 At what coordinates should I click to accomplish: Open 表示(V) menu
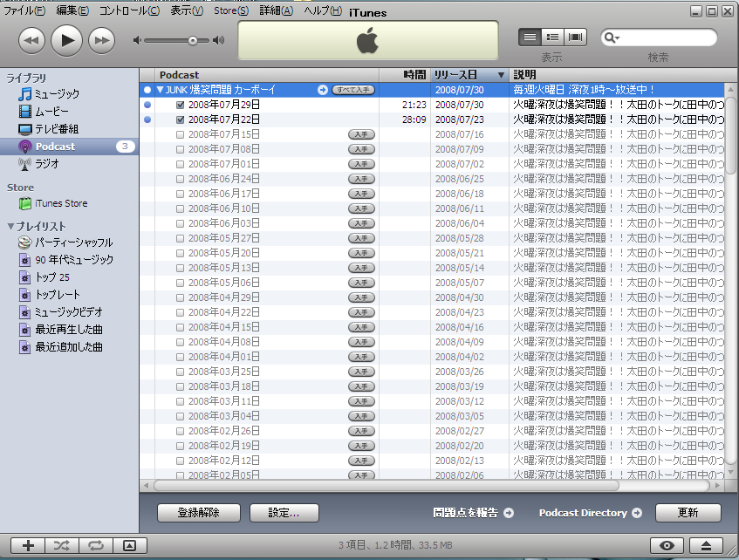[187, 10]
